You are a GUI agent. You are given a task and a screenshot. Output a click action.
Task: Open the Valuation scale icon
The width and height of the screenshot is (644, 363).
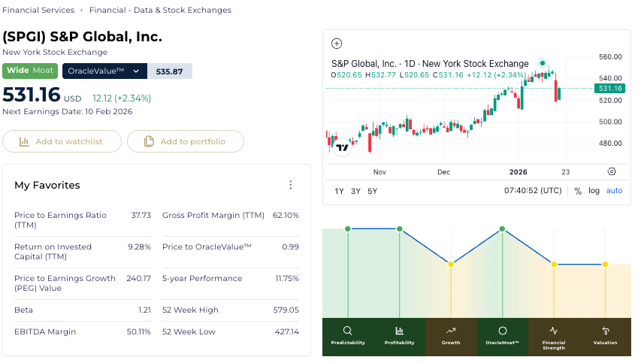(605, 331)
